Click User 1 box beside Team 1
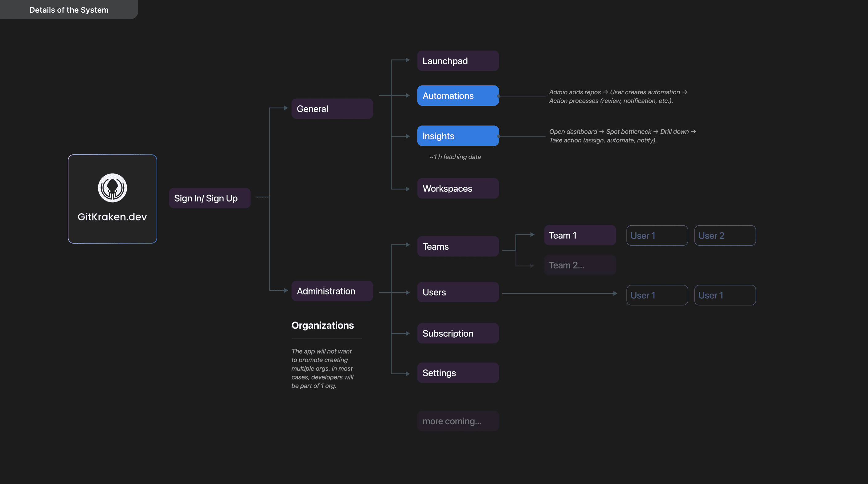Screen dimensions: 868x484 pyautogui.click(x=657, y=236)
